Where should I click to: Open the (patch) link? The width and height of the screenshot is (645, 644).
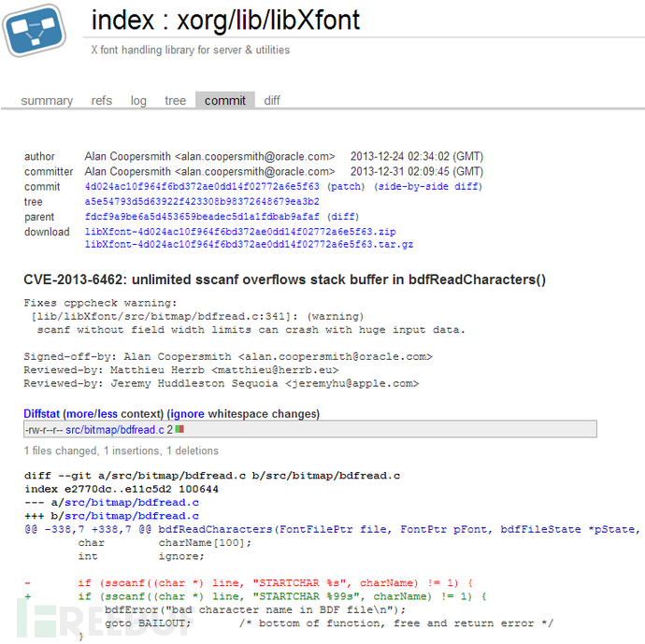[x=346, y=186]
